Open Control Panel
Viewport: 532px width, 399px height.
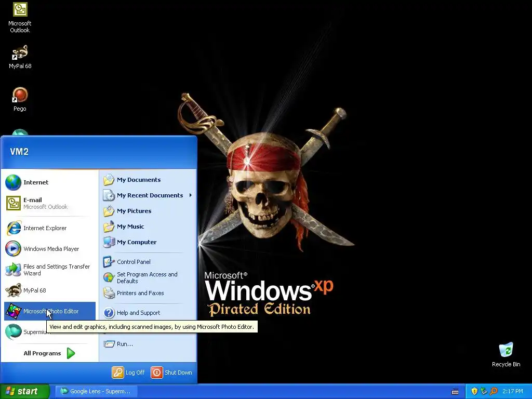coord(148,262)
